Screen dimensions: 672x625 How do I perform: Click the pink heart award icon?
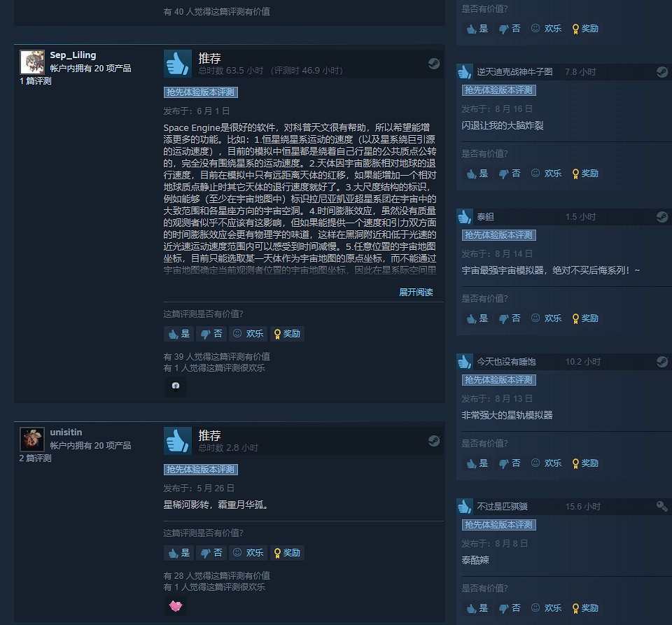click(x=176, y=605)
